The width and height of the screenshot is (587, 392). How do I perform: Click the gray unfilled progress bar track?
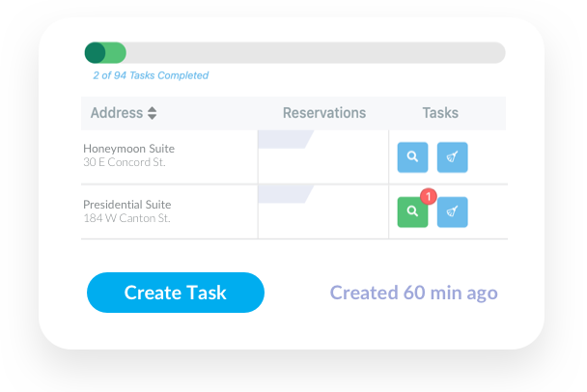(x=316, y=53)
